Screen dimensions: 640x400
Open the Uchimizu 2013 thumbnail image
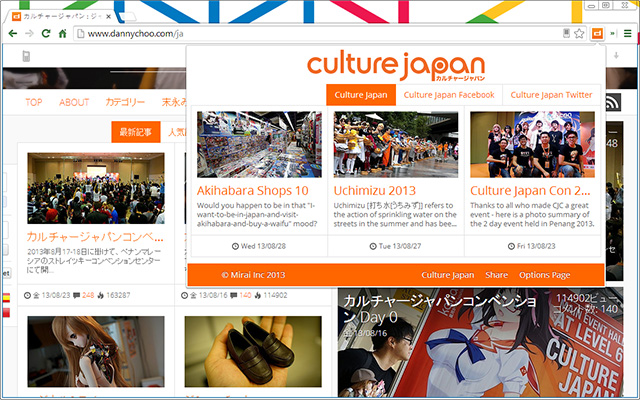(396, 144)
